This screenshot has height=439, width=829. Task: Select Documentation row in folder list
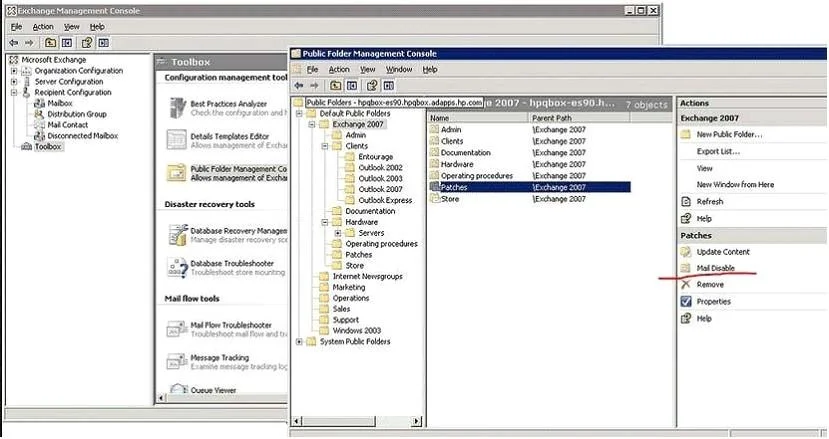point(529,152)
